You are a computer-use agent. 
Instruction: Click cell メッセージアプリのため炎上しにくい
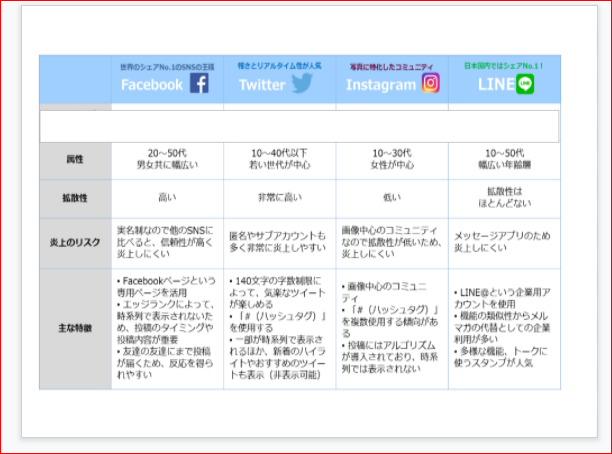(x=505, y=243)
